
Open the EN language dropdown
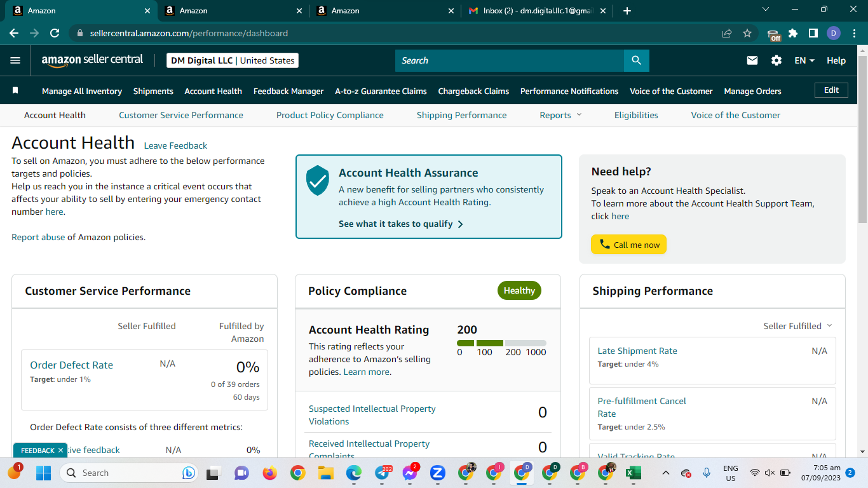pos(804,60)
